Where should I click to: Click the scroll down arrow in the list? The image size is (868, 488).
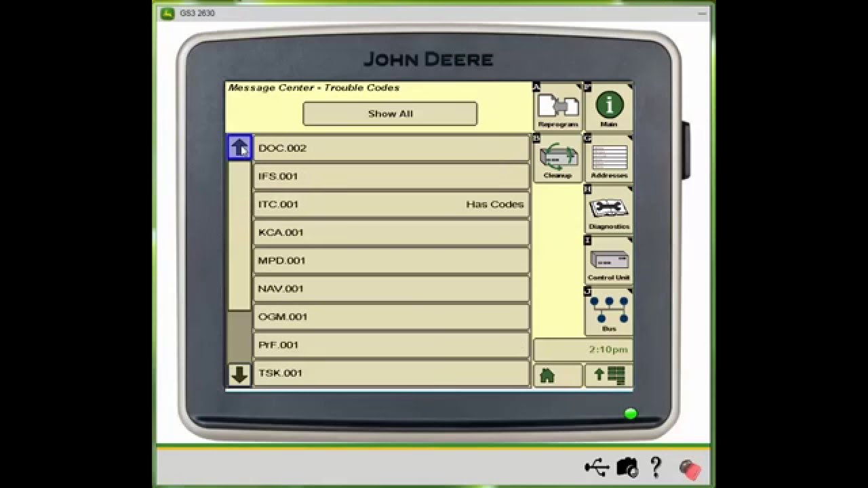point(239,375)
